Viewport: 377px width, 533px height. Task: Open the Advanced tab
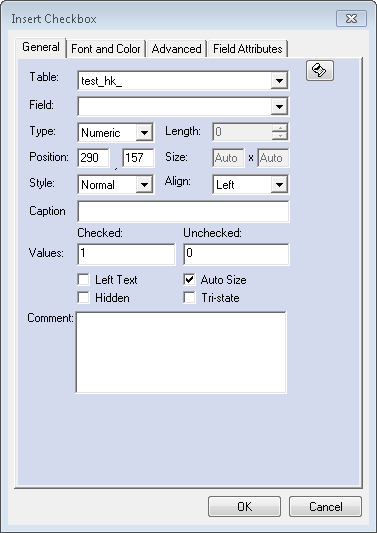(176, 49)
